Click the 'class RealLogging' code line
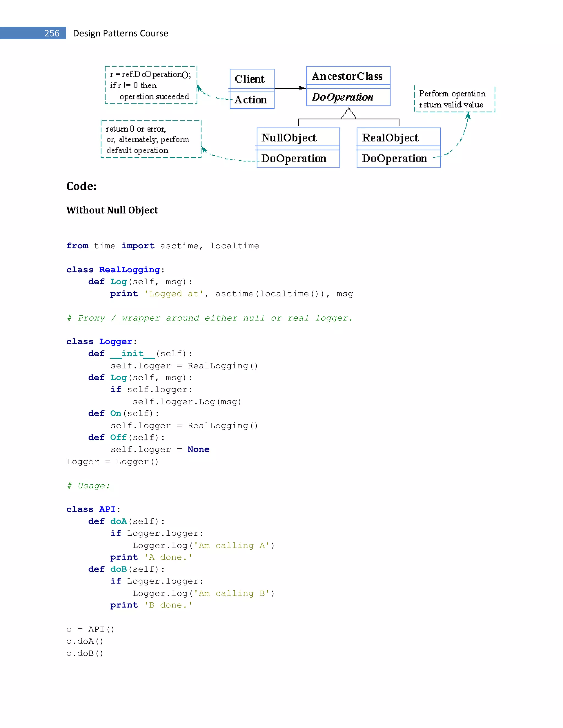 (115, 270)
